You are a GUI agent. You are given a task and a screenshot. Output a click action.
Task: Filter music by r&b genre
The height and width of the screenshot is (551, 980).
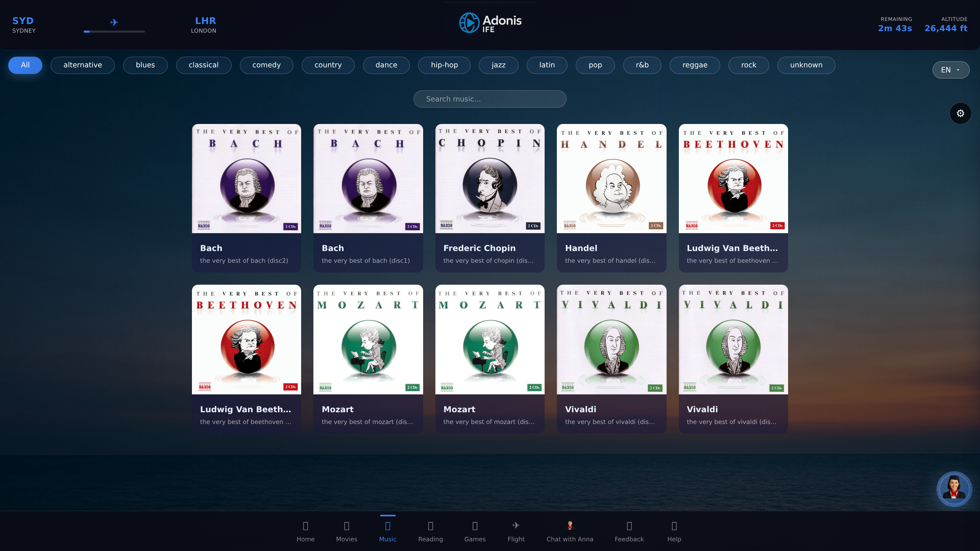(642, 65)
